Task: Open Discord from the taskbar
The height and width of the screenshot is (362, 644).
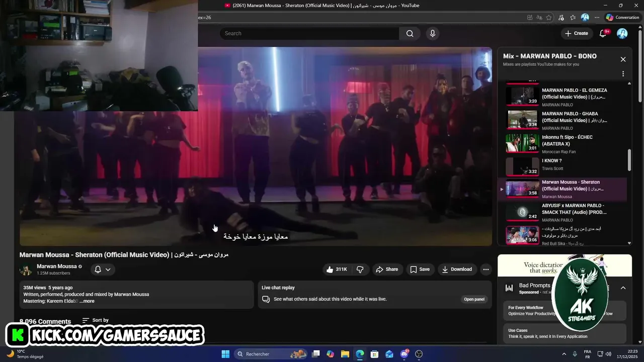Action: pos(404,354)
